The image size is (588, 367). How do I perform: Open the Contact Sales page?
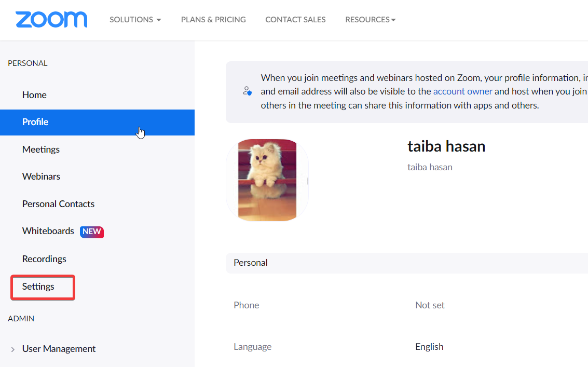pyautogui.click(x=295, y=20)
